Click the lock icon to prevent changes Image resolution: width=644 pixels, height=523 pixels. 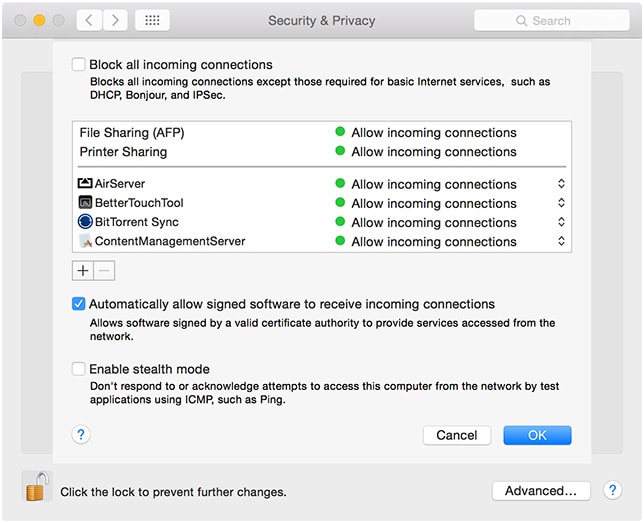tap(35, 488)
